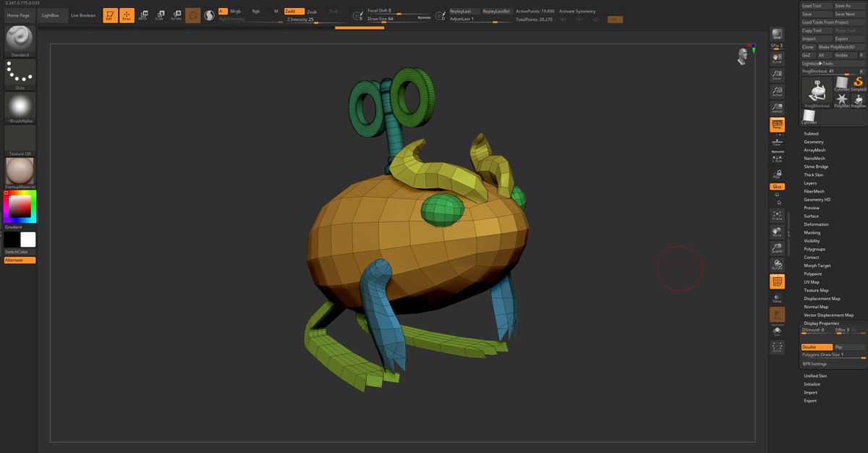Screen dimensions: 868x453
Task: Expand the Subtool palette section
Action: [x=811, y=133]
